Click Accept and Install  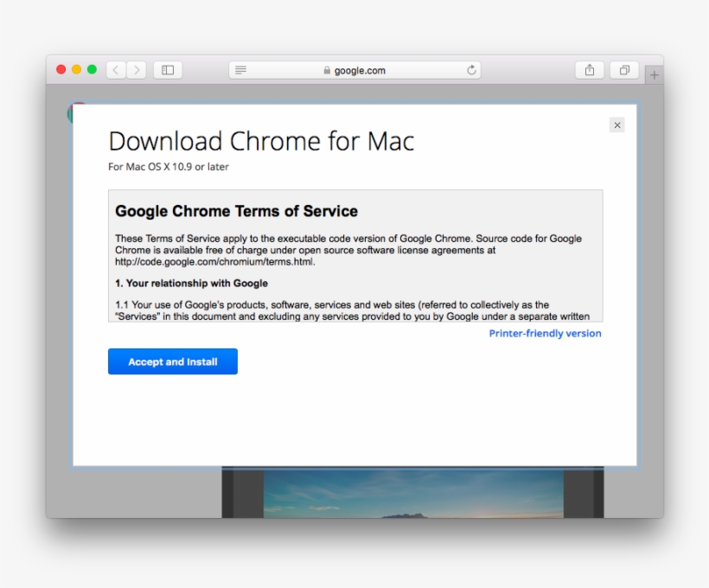pyautogui.click(x=172, y=361)
